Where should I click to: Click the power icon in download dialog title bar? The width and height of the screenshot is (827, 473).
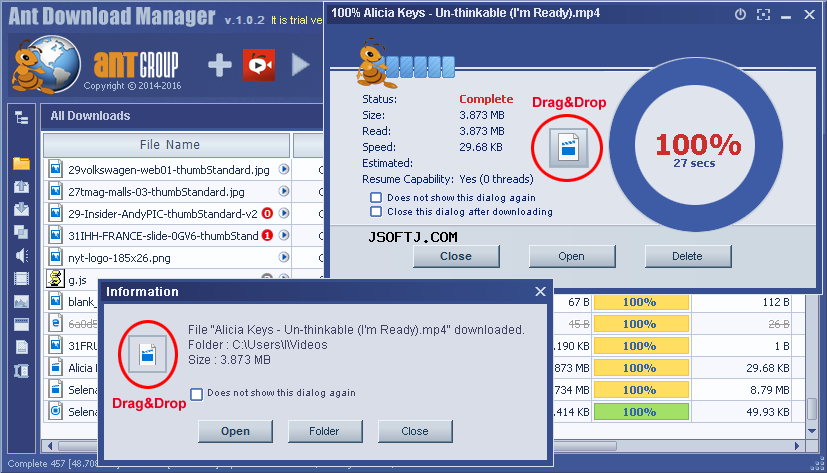pyautogui.click(x=741, y=14)
